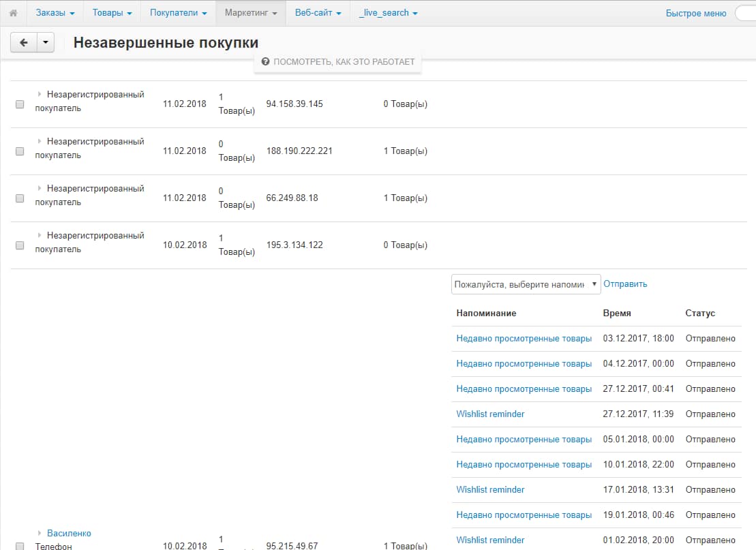This screenshot has width=756, height=550.
Task: Expand the first Незарегистрированный покупатель entry
Action: [x=39, y=94]
